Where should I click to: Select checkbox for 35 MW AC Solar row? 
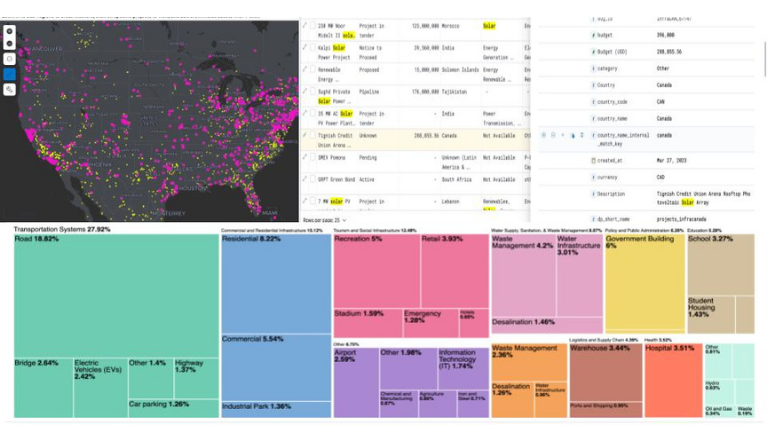(313, 113)
